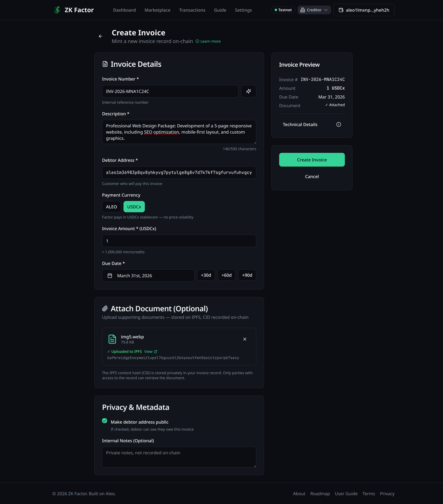
Task: Remove the attached img5.webp file
Action: (245, 339)
